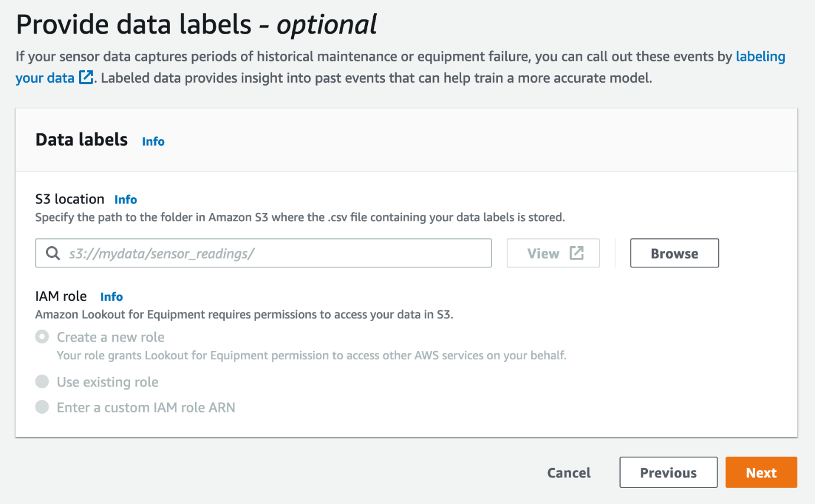Click the external link icon after 'your data'
Screen dimensions: 815x504
86,77
